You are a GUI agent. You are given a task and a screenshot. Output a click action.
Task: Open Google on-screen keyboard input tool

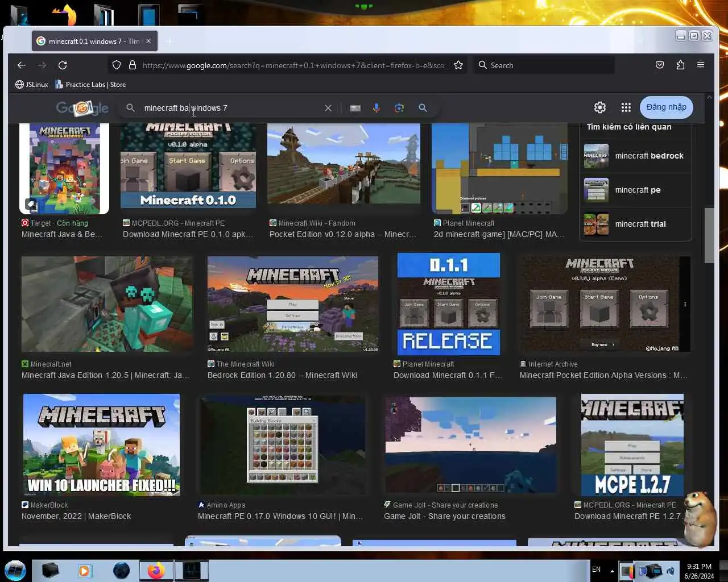point(355,108)
